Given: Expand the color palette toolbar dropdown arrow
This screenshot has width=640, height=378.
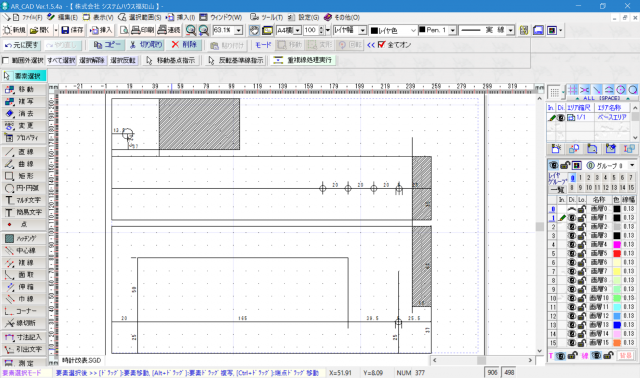Looking at the screenshot, I should coord(560,30).
